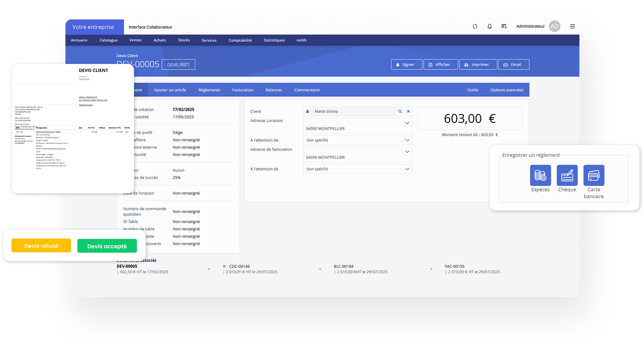
Task: Open the messages list icon in header
Action: pos(504,26)
